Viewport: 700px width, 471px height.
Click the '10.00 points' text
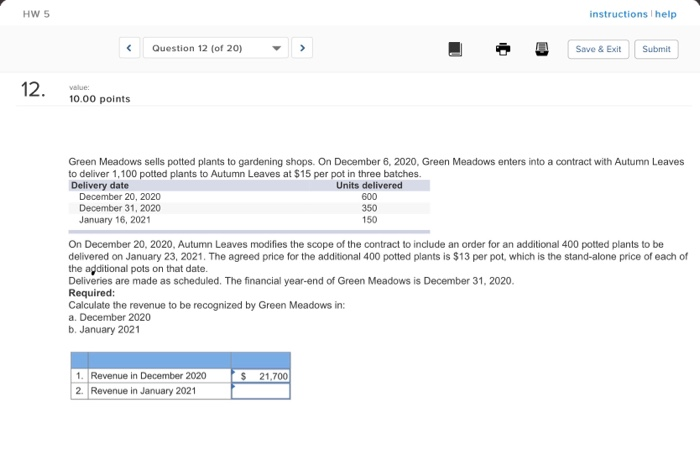(100, 99)
